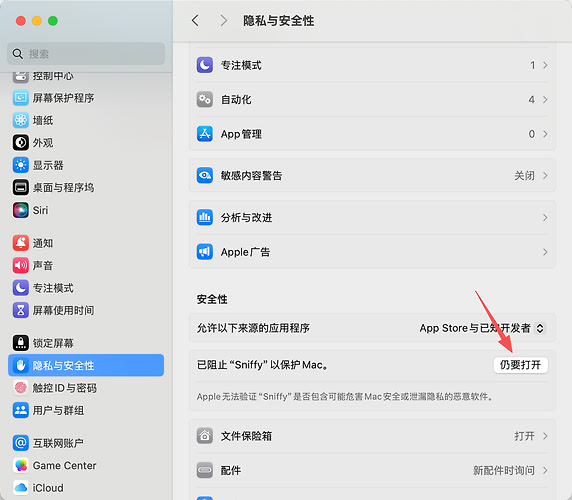Expand 敏感内容警告 row chevron

pyautogui.click(x=545, y=175)
